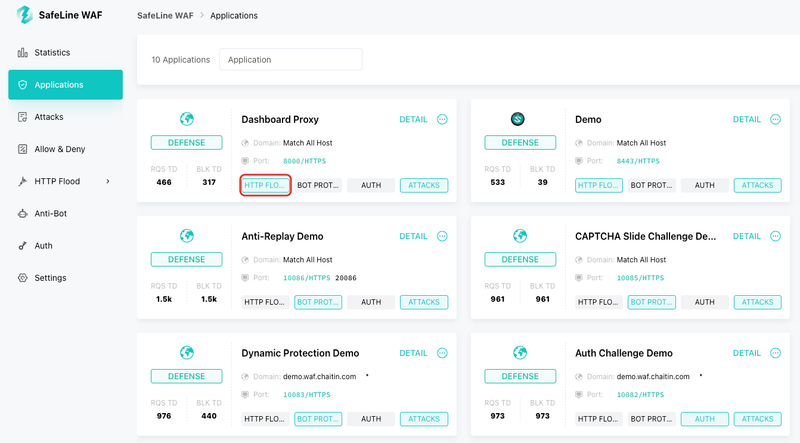Open more options for Auth Challenge Demo
The image size is (800, 443).
(x=776, y=353)
